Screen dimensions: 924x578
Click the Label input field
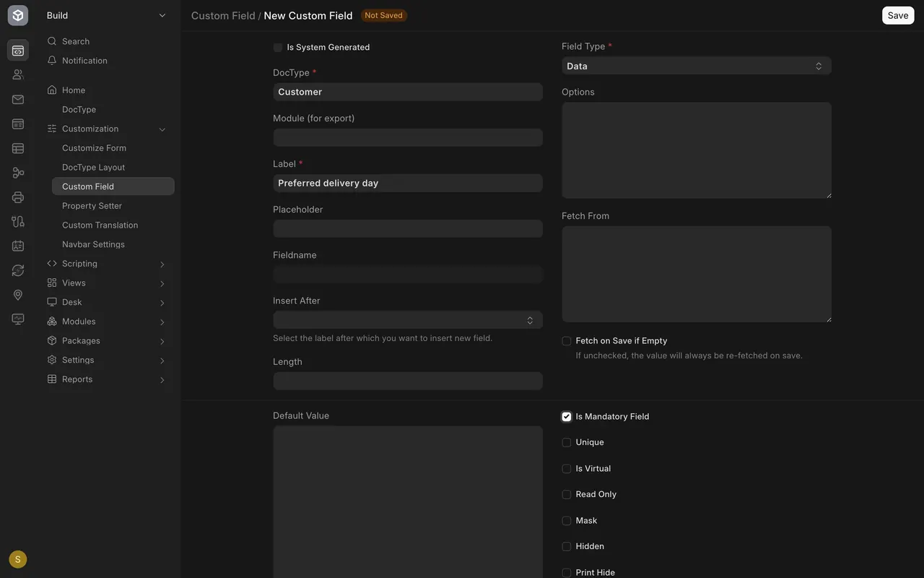coord(408,184)
